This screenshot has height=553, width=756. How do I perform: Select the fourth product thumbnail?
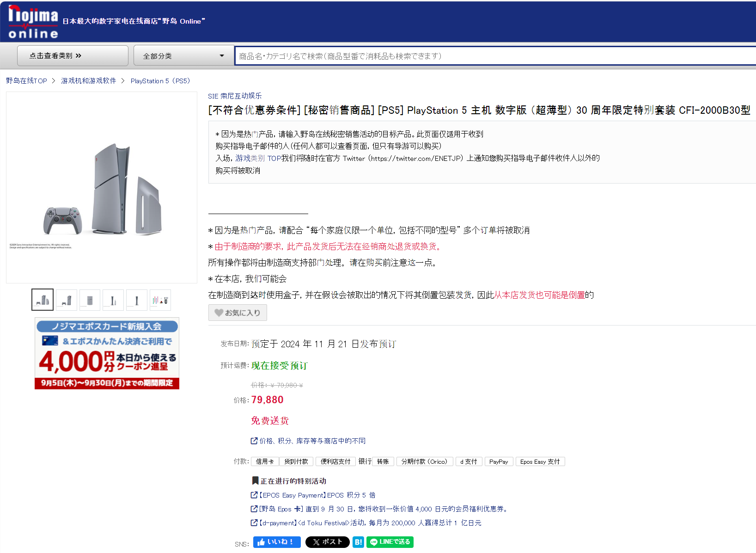point(113,300)
